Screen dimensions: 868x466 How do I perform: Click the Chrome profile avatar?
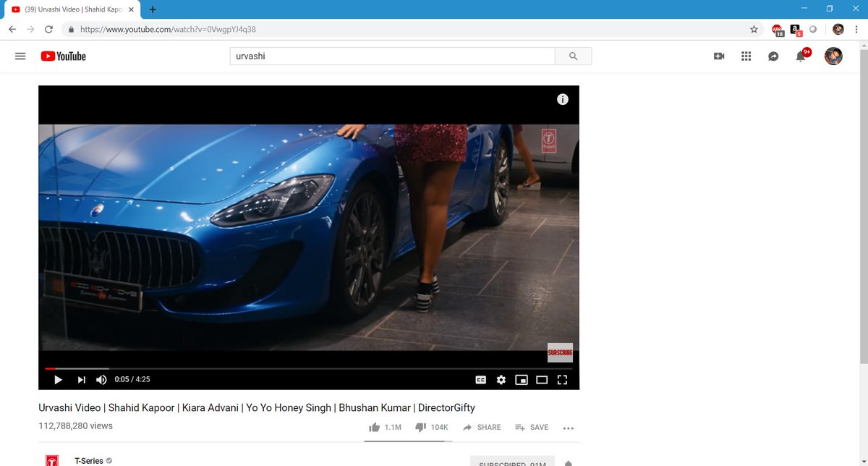(838, 30)
